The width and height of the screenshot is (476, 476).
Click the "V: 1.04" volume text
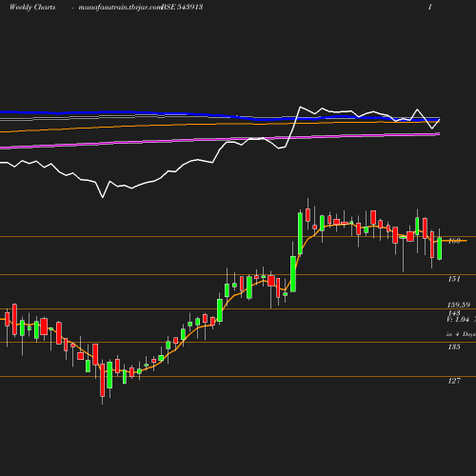point(458,319)
